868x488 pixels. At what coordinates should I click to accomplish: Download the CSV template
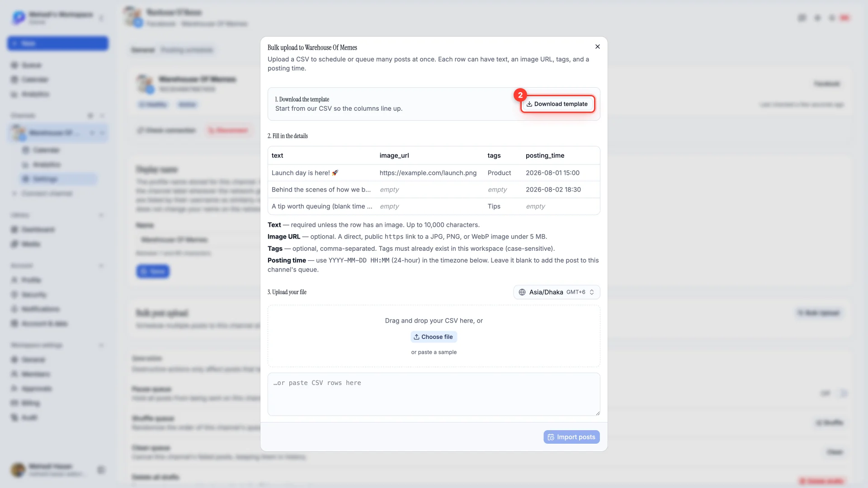[x=557, y=104]
